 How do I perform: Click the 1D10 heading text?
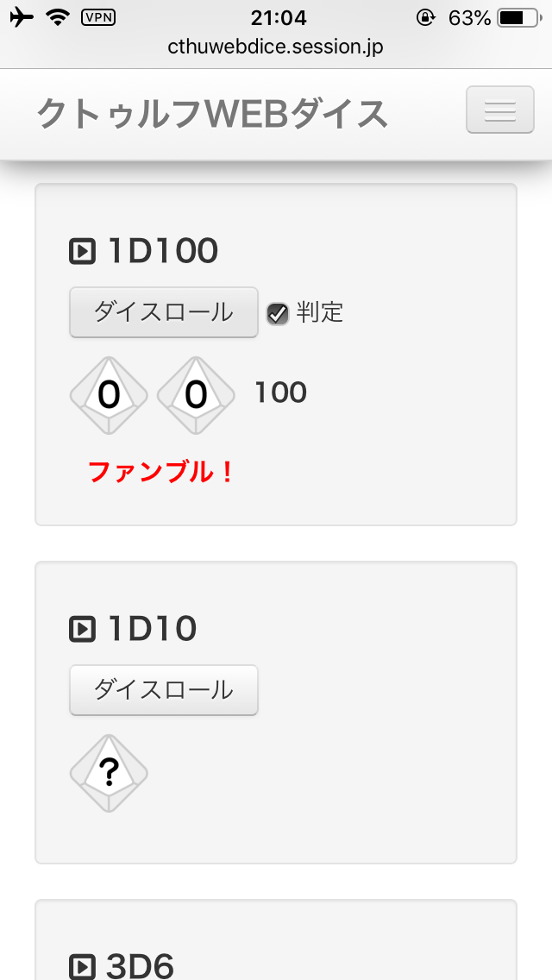[x=152, y=629]
